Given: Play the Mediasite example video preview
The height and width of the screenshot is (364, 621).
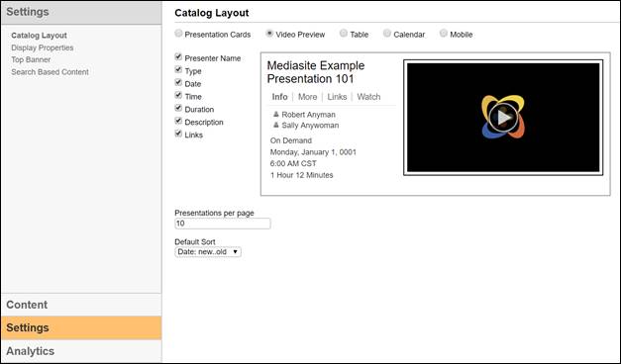Looking at the screenshot, I should click(503, 118).
